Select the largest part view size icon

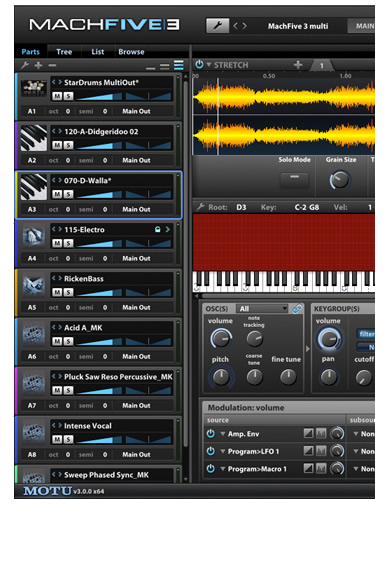[x=178, y=65]
